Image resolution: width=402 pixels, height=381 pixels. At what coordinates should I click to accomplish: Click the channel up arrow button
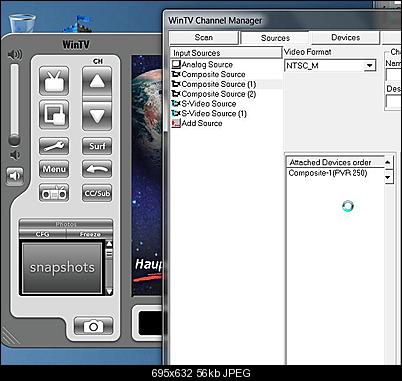(x=97, y=81)
